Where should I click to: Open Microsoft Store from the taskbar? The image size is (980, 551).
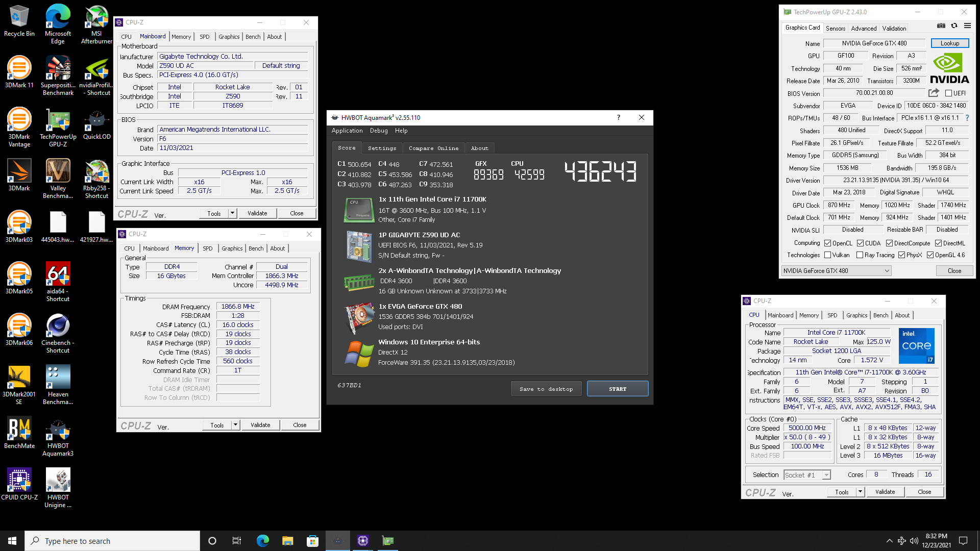(312, 541)
